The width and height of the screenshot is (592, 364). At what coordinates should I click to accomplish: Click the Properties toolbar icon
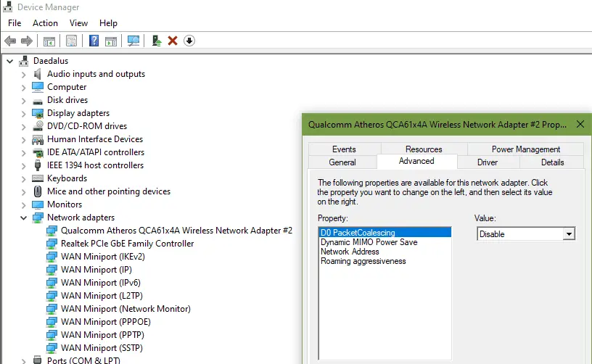pyautogui.click(x=71, y=41)
